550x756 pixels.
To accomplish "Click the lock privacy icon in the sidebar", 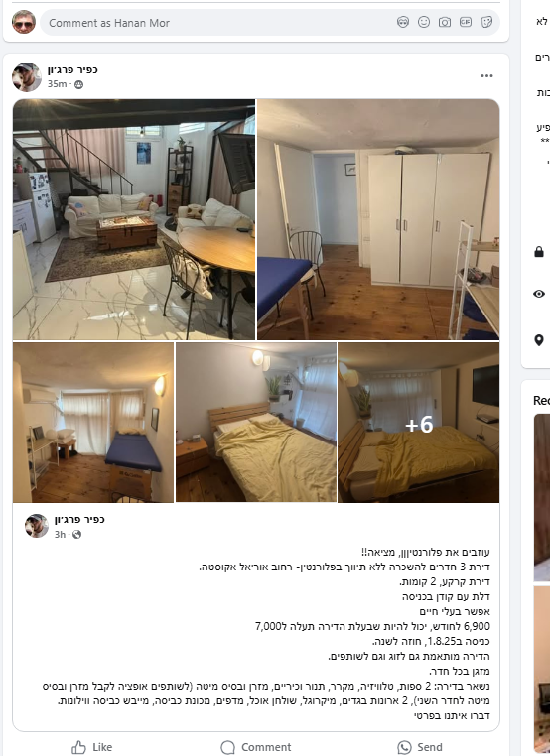I will 539,252.
